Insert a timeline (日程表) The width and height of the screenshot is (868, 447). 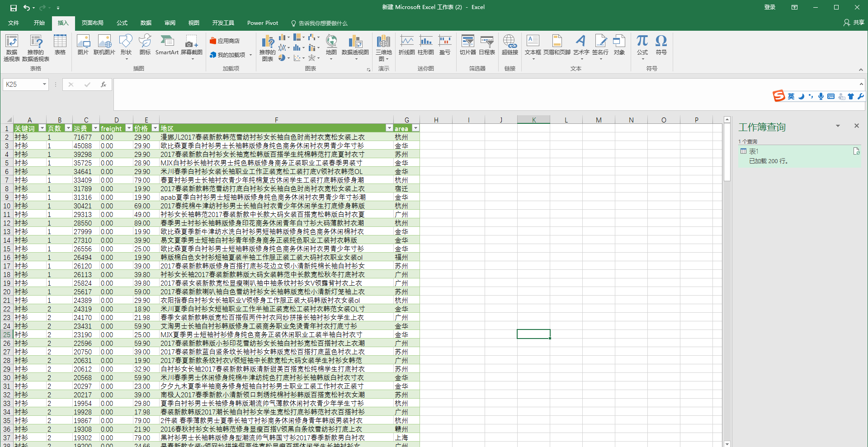point(487,45)
